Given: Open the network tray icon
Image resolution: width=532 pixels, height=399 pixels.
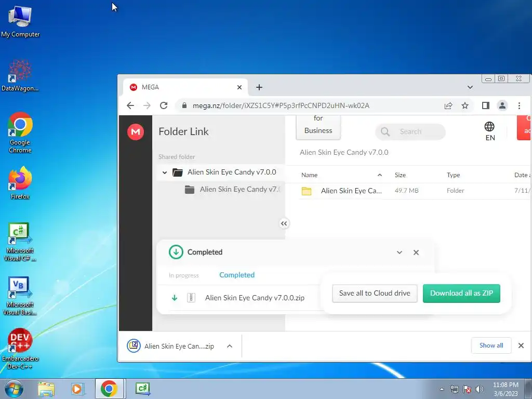Looking at the screenshot, I should tap(454, 389).
